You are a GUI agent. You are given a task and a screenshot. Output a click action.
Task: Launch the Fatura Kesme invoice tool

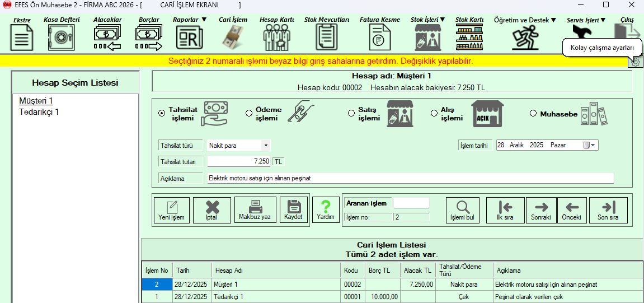[x=379, y=38]
